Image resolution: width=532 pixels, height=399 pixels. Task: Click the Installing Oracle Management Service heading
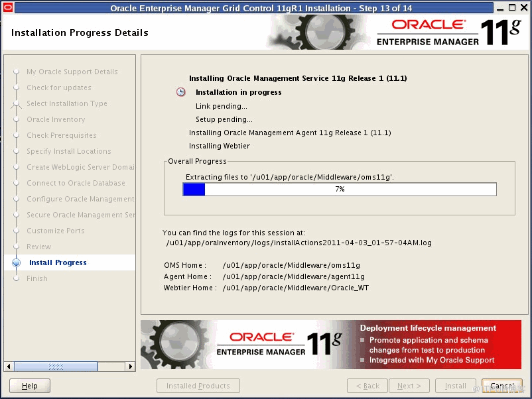coord(298,78)
